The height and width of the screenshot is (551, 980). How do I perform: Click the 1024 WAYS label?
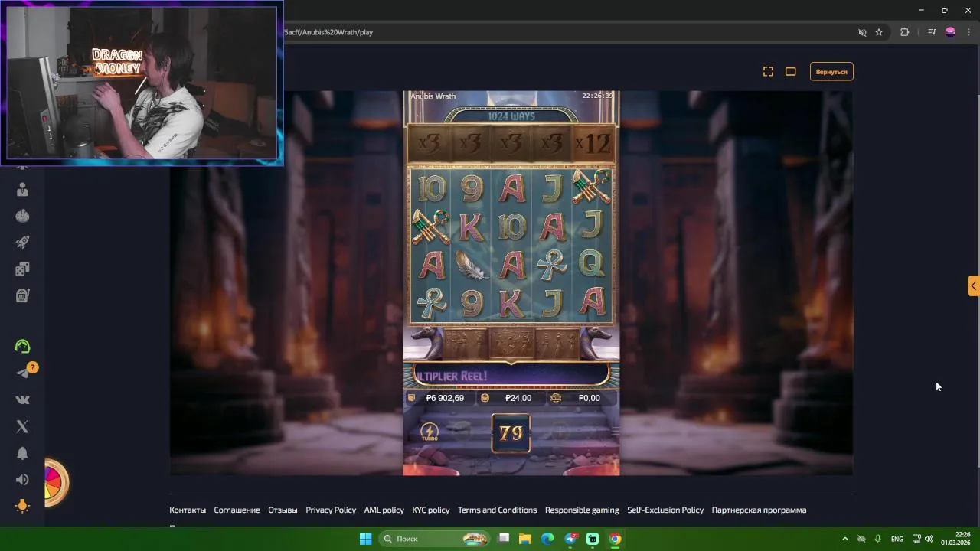pos(511,116)
